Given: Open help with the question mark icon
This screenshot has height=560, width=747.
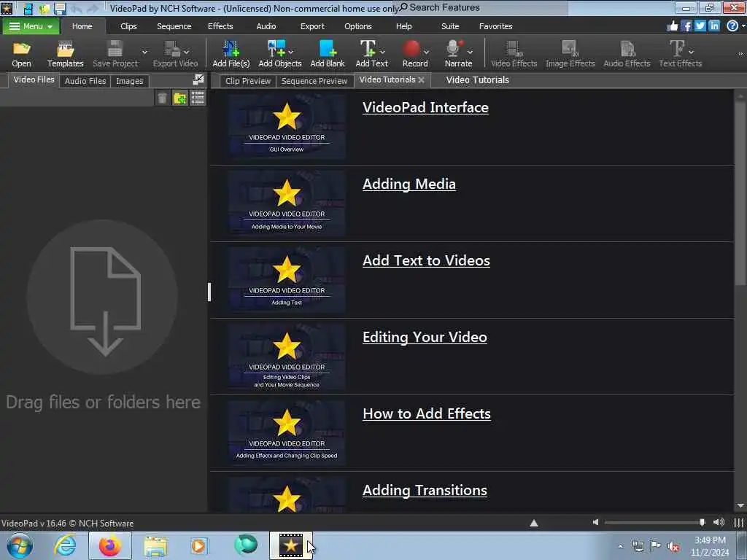Looking at the screenshot, I should click(732, 26).
